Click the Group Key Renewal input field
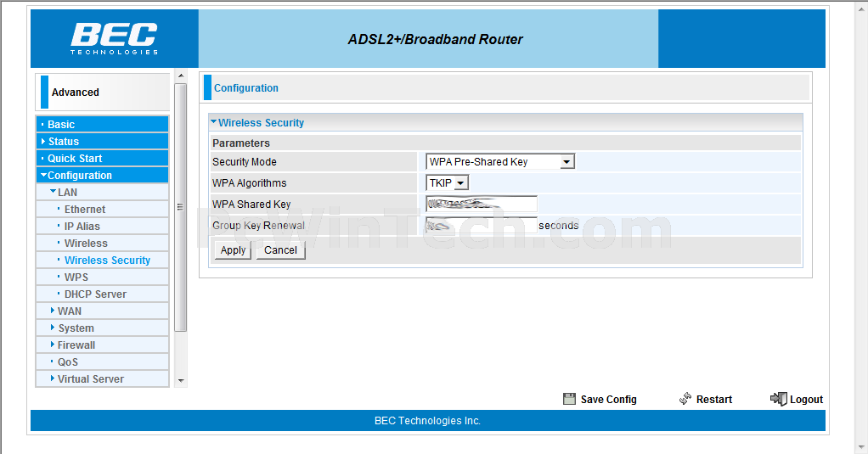The height and width of the screenshot is (454, 868). pos(481,225)
